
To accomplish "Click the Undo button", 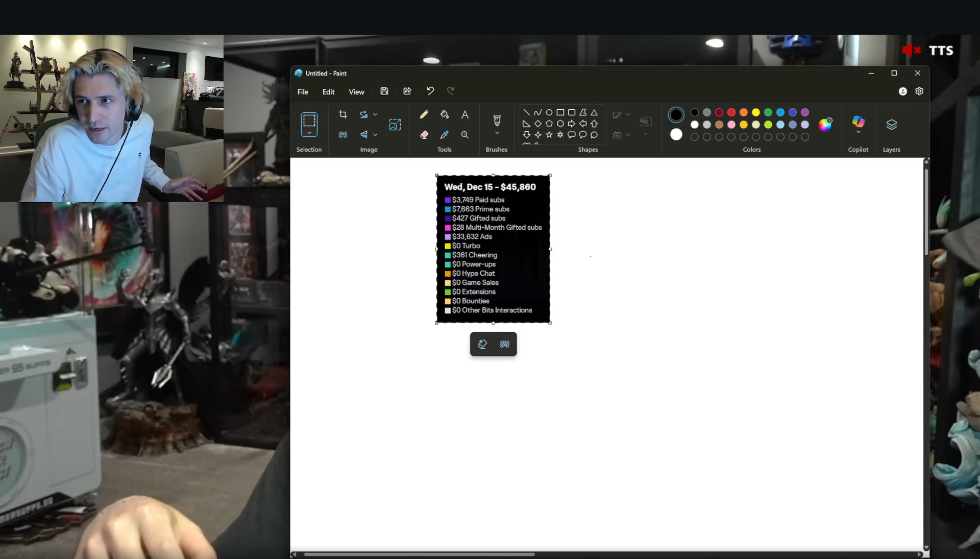I will (x=430, y=91).
